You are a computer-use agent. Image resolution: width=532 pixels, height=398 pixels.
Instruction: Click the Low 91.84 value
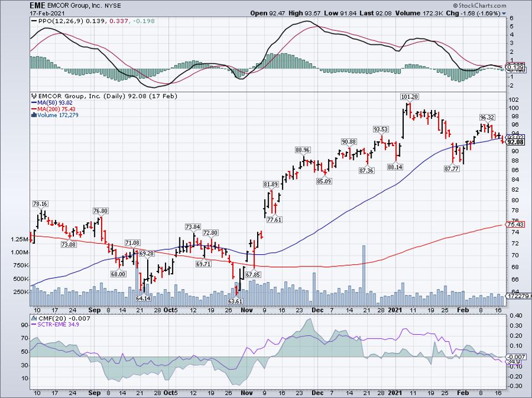tap(340, 13)
